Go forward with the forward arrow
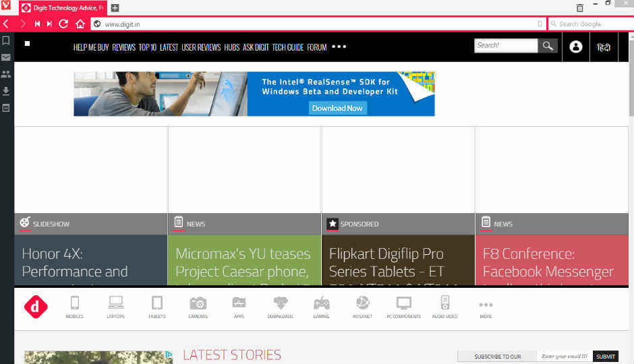This screenshot has height=364, width=634. point(23,24)
